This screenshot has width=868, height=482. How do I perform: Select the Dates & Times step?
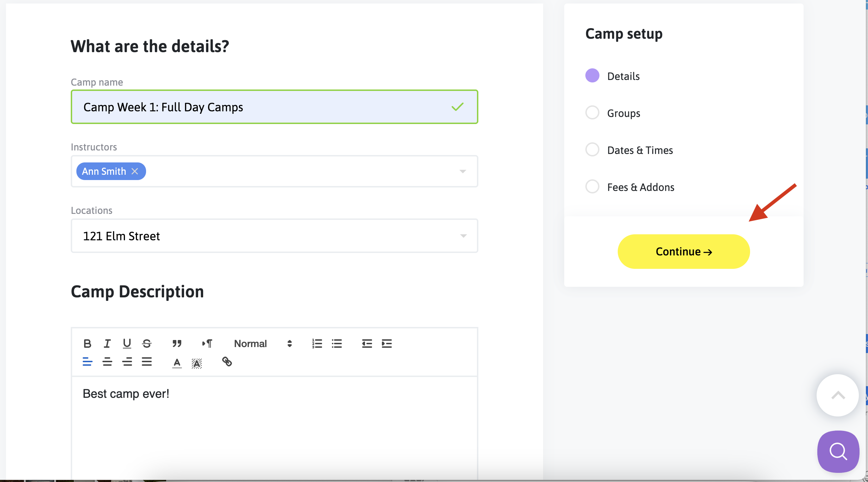(x=640, y=150)
